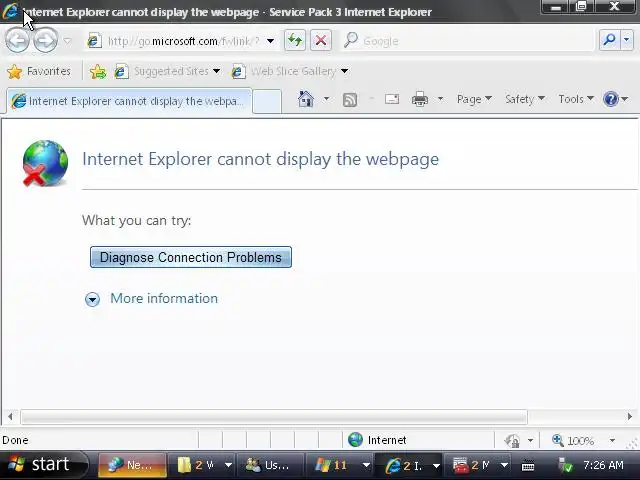Open Suggested Sites link
Image resolution: width=640 pixels, height=480 pixels.
(162, 71)
